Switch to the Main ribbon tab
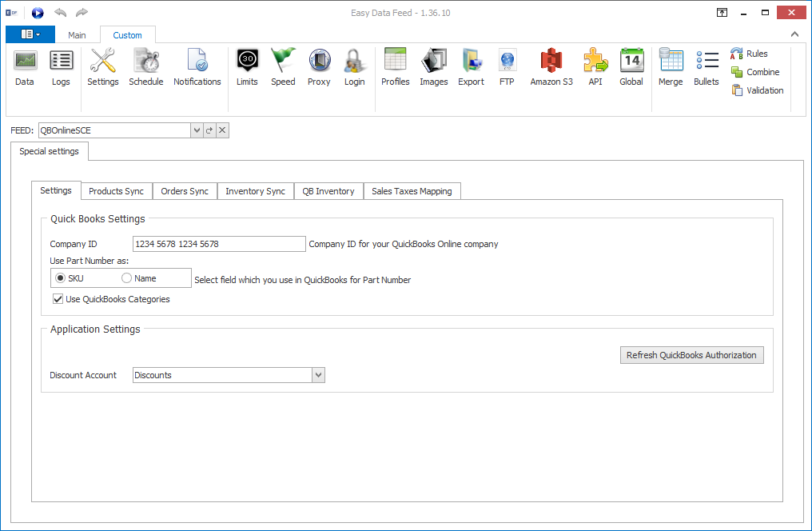Image resolution: width=812 pixels, height=531 pixels. 77,35
